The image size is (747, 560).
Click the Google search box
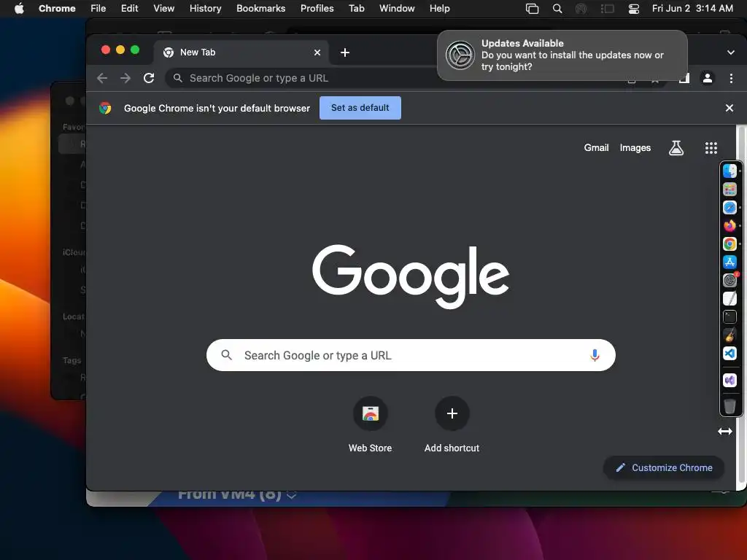click(411, 355)
